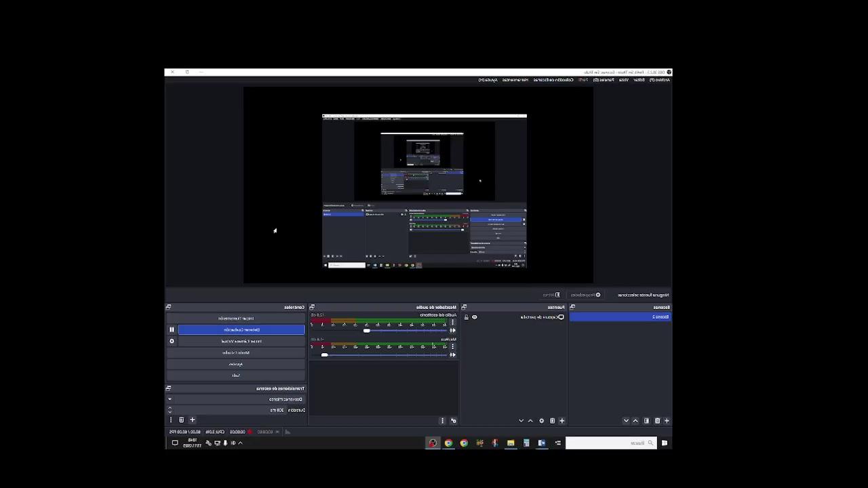Screen dimensions: 868x488
Task: Open Propiedades in the source toolbar
Action: [586, 295]
